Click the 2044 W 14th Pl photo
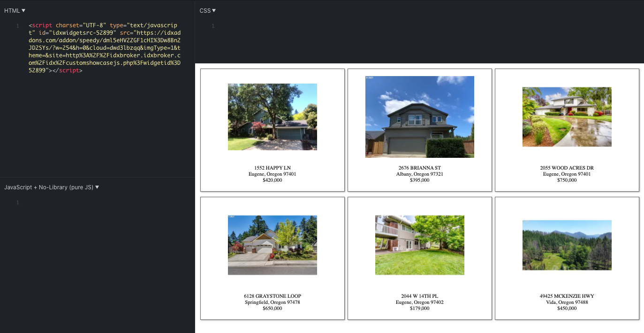Viewport: 644px width, 333px height. (x=419, y=245)
